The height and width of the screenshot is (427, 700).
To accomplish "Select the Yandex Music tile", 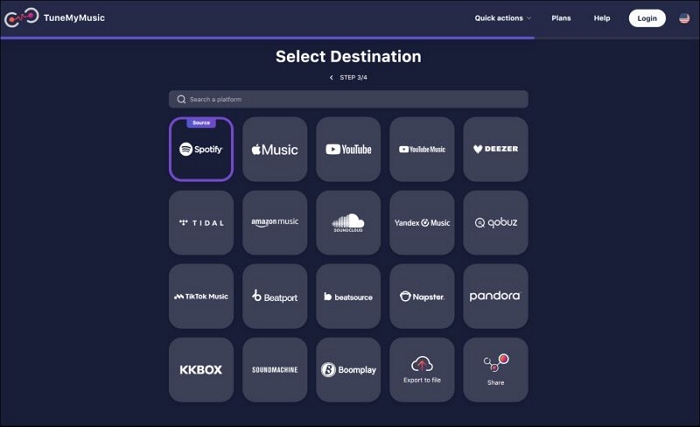I will pyautogui.click(x=422, y=223).
